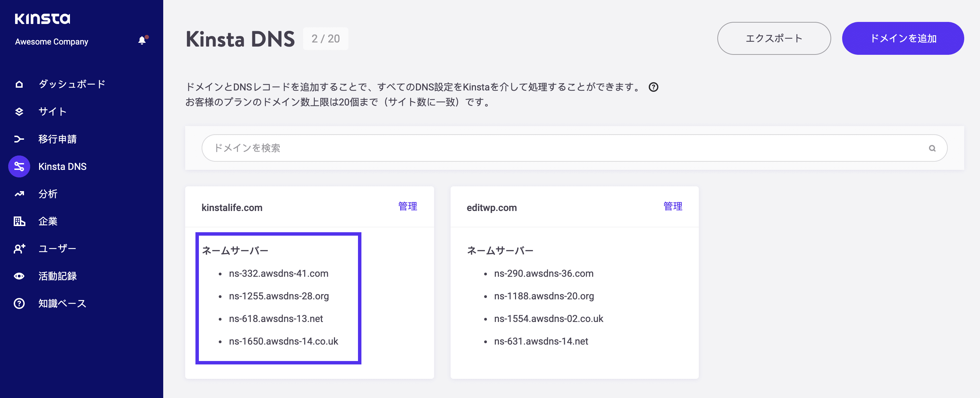Viewport: 980px width, 398px height.
Task: Click the dashboard home icon
Action: (x=19, y=84)
